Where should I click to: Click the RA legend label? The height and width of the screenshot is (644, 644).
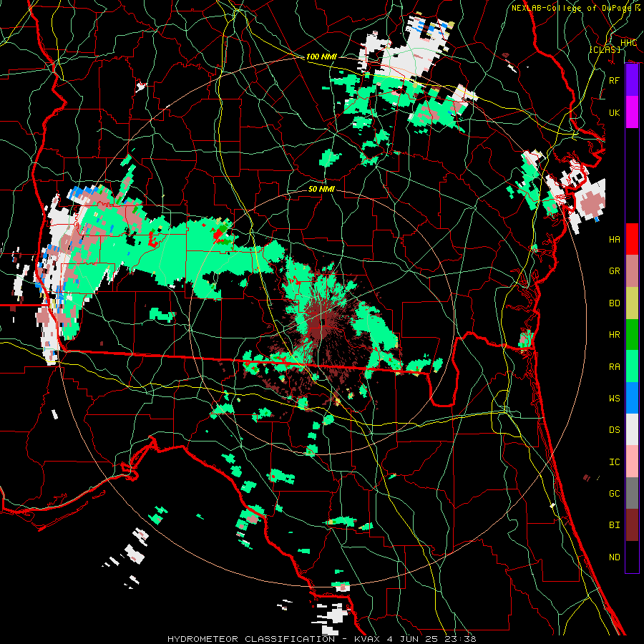(614, 366)
